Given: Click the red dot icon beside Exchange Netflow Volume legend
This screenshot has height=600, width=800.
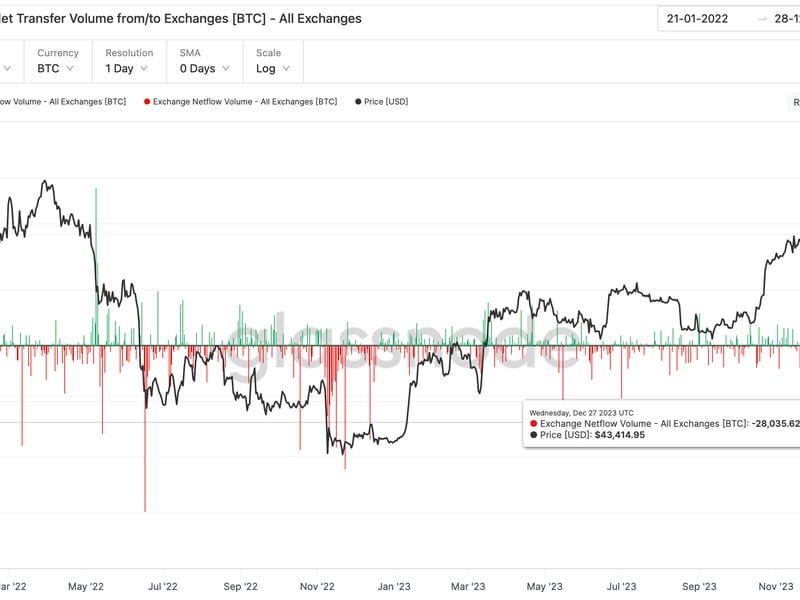Looking at the screenshot, I should click(148, 100).
